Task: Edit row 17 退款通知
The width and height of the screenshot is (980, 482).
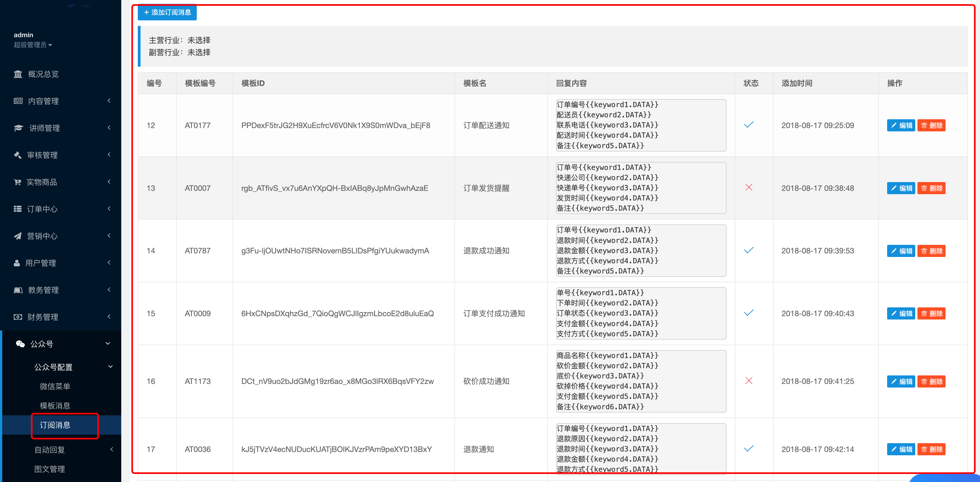Action: tap(901, 449)
